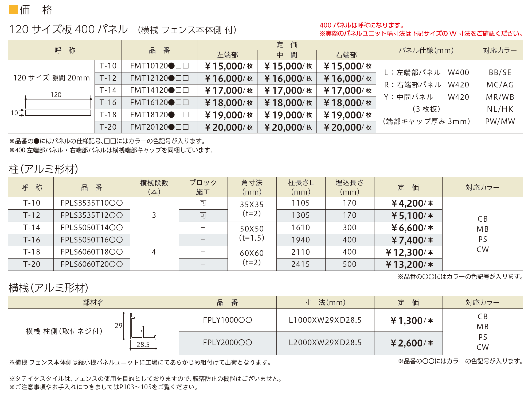Select post product number FPLS5050T16
The image size is (532, 393).
(92, 240)
